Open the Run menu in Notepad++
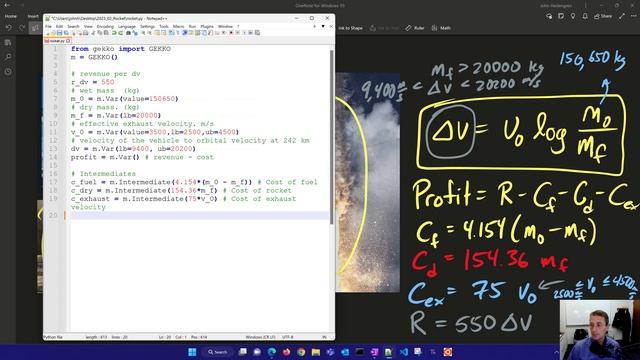 tap(192, 27)
